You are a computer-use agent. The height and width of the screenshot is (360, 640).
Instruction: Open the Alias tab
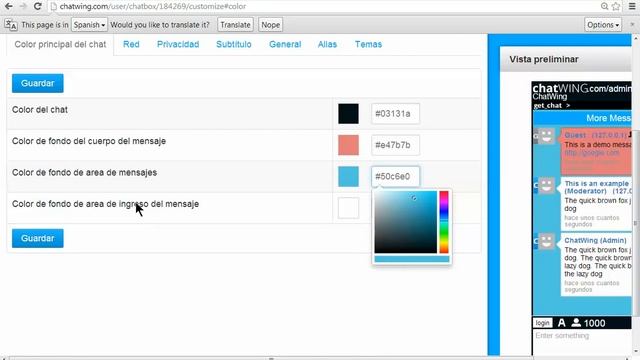click(x=327, y=44)
